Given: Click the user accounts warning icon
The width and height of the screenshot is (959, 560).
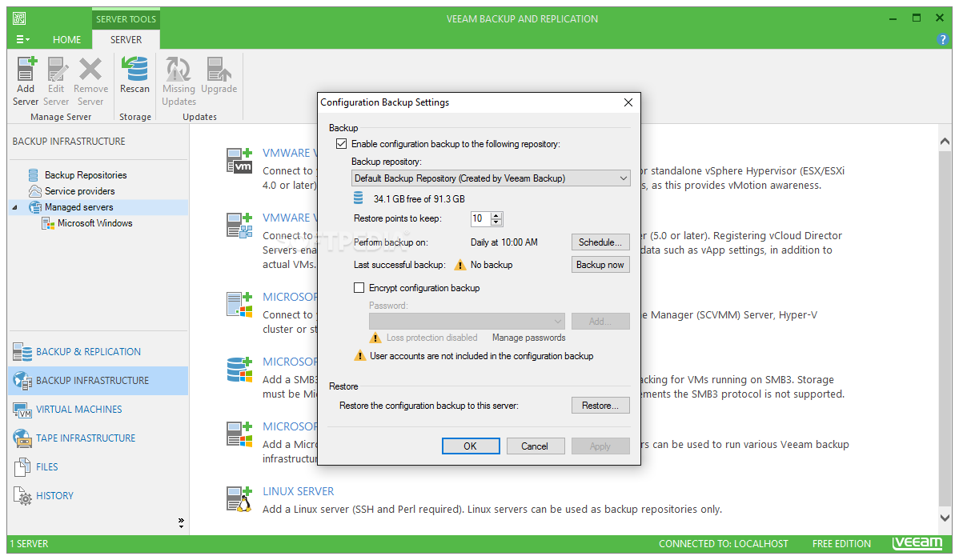Looking at the screenshot, I should (x=360, y=356).
